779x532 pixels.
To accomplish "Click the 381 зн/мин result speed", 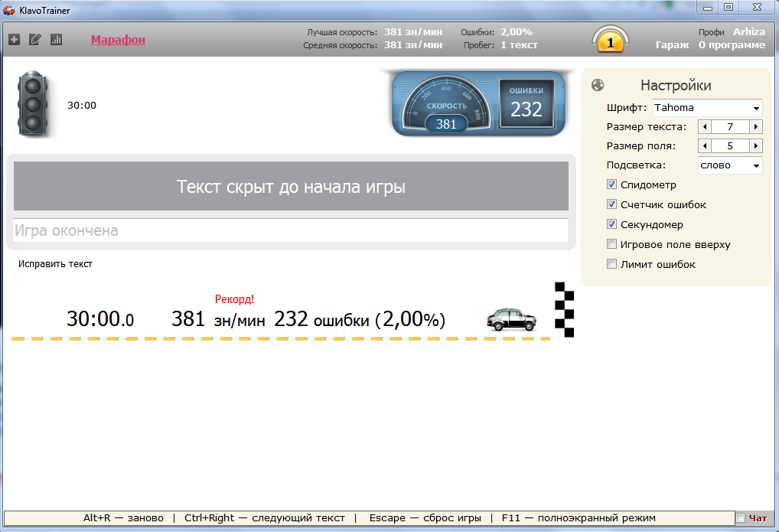I will point(218,320).
